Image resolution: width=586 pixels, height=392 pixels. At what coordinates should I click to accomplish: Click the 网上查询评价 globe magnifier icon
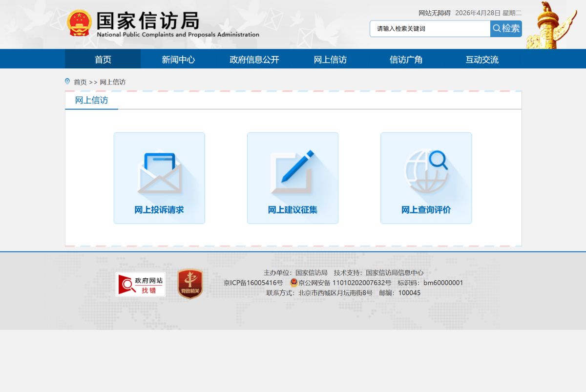pyautogui.click(x=426, y=171)
